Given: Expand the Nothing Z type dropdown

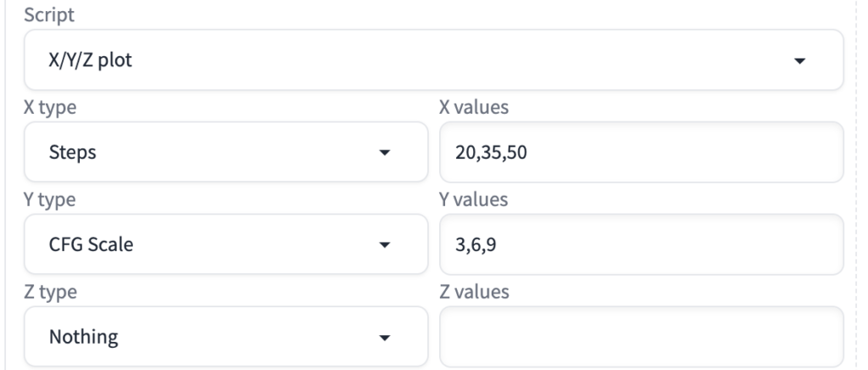Looking at the screenshot, I should (225, 337).
